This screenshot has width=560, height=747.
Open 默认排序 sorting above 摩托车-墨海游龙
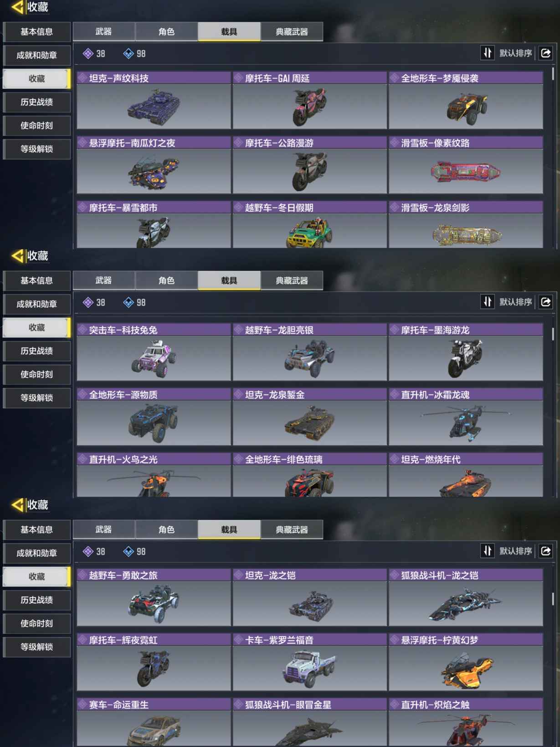tap(515, 302)
